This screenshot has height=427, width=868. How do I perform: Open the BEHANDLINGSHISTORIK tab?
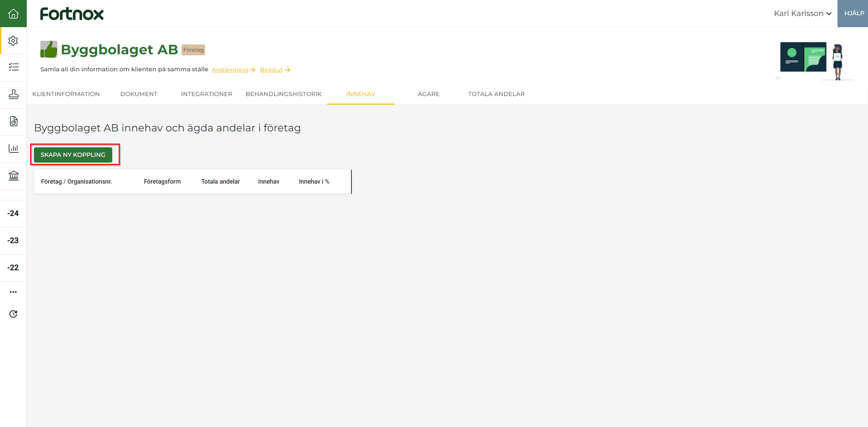pyautogui.click(x=284, y=94)
